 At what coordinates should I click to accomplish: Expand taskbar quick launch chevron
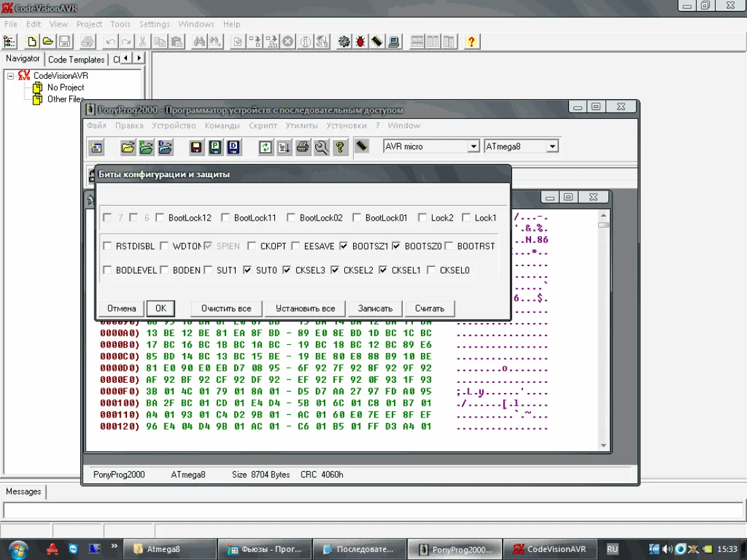(x=114, y=546)
